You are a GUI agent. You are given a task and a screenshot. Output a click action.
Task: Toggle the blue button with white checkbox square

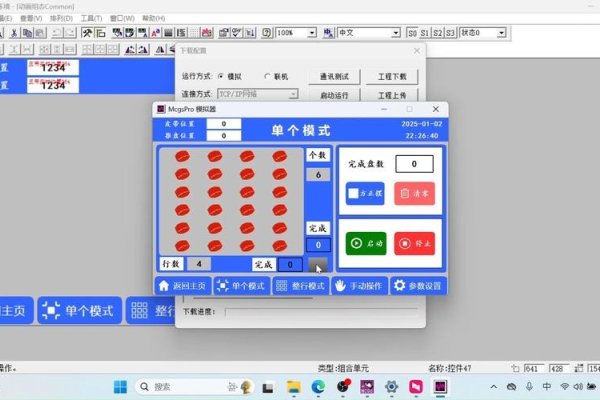coord(365,193)
